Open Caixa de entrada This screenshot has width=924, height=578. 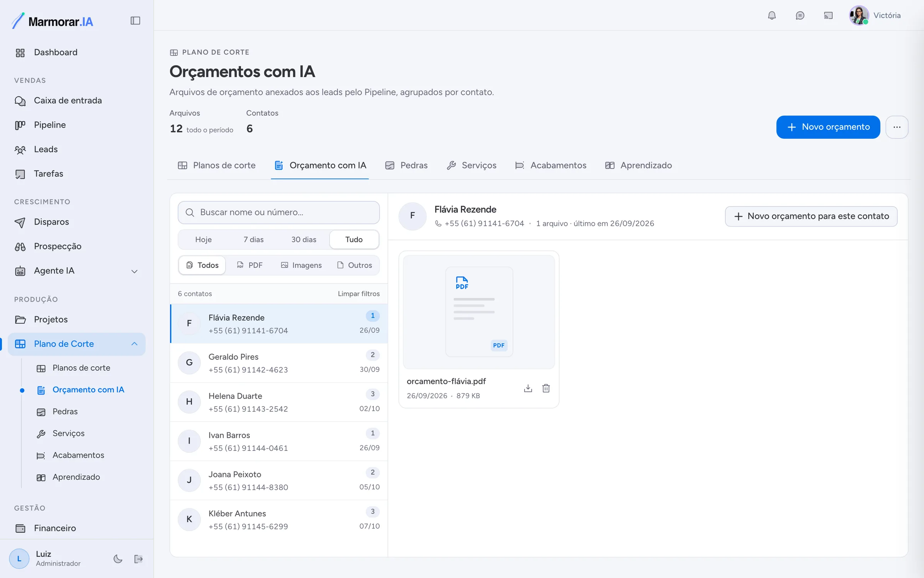(x=77, y=101)
